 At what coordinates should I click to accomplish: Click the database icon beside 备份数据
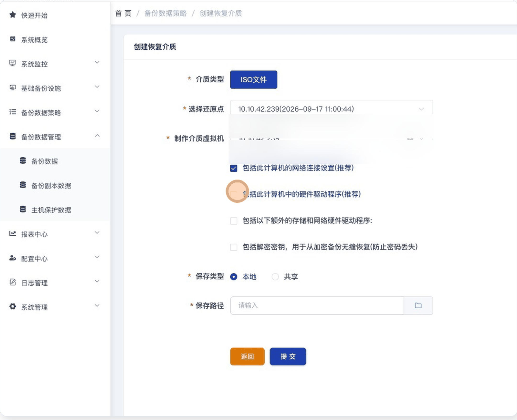coord(23,161)
